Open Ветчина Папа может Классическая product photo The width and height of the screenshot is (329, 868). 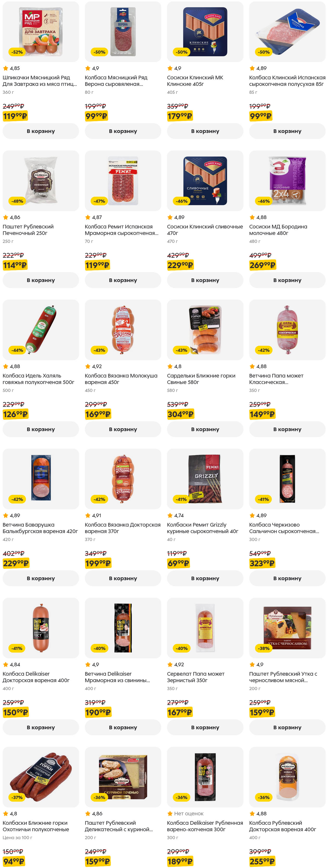(x=287, y=330)
